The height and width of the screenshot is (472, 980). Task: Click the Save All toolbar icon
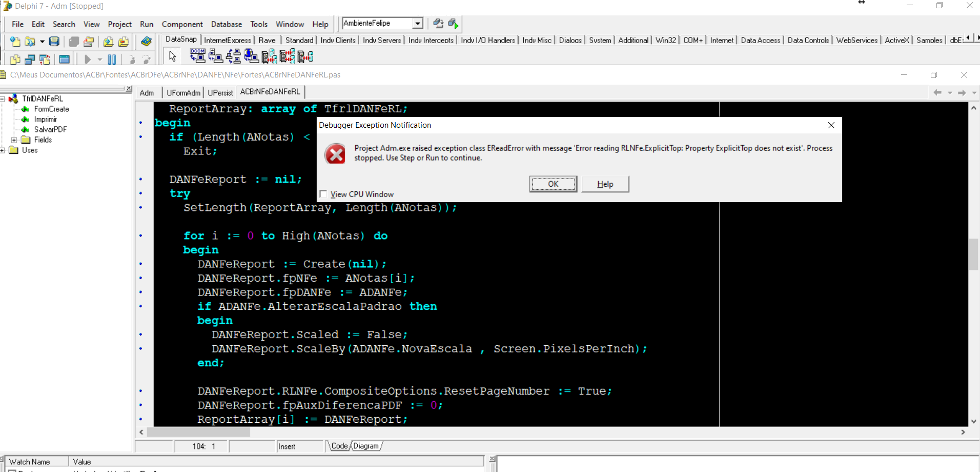(x=74, y=42)
